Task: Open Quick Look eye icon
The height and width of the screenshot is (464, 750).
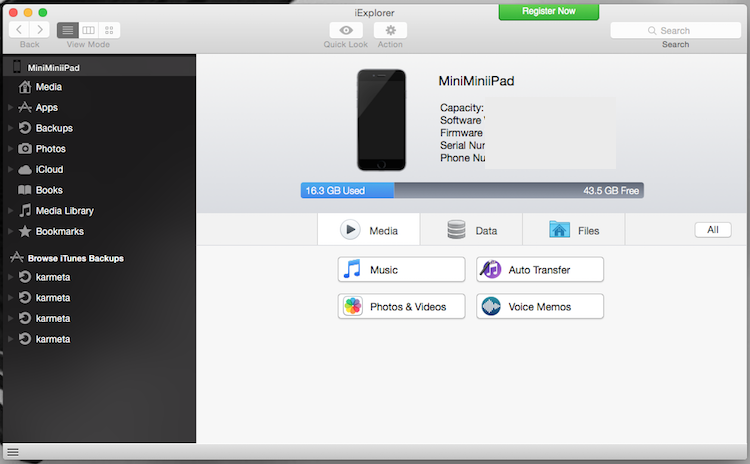Action: pyautogui.click(x=346, y=30)
